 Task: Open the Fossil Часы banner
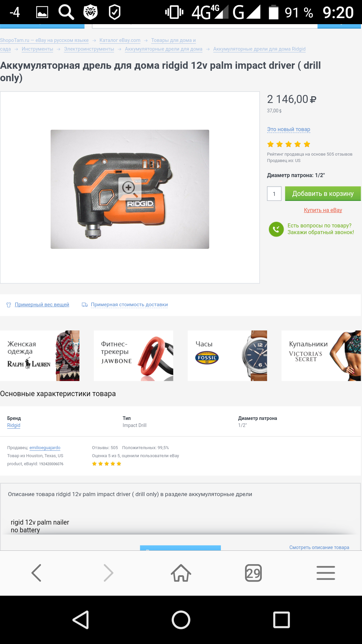point(227,356)
